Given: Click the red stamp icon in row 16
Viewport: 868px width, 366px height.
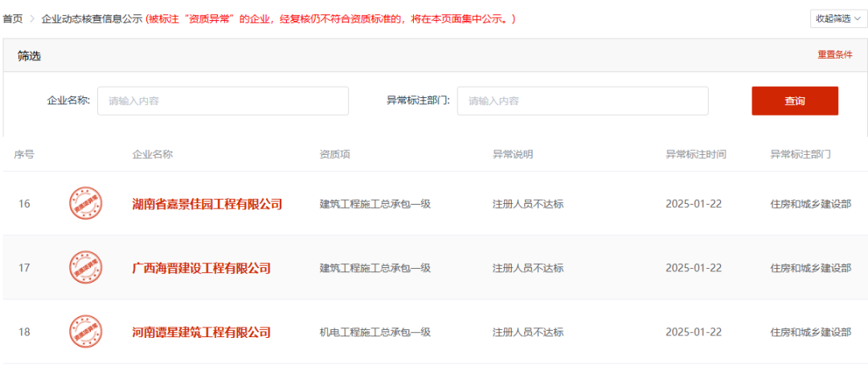Looking at the screenshot, I should tap(86, 204).
